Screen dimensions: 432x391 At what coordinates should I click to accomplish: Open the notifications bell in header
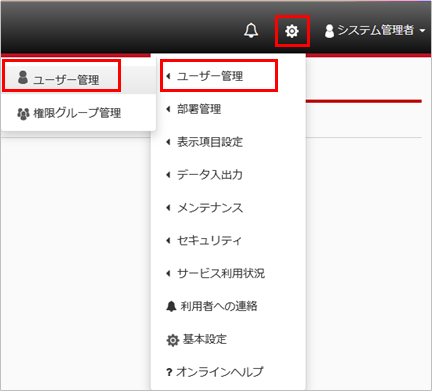(251, 31)
